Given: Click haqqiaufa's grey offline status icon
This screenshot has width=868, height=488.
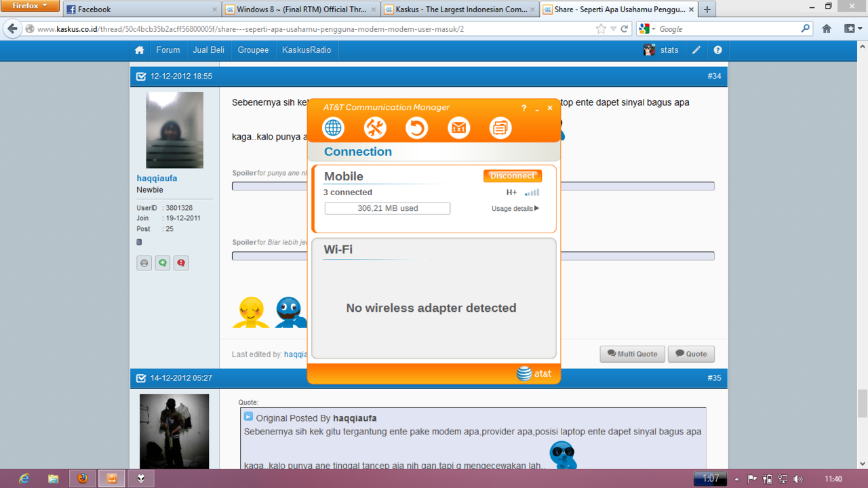Looking at the screenshot, I should pos(144,263).
